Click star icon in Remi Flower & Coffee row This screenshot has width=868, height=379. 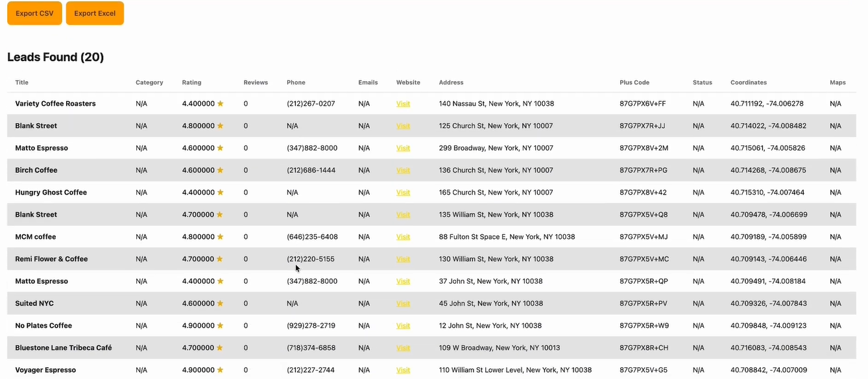tap(221, 259)
